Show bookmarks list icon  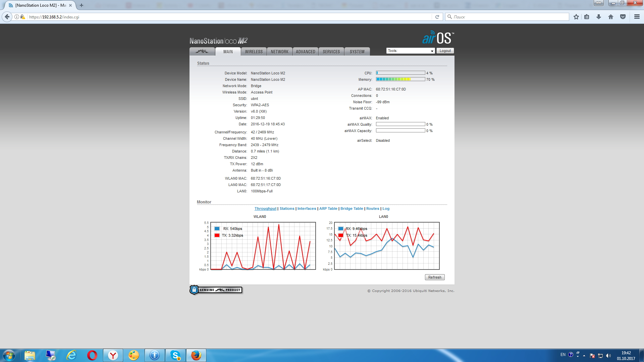click(x=587, y=17)
